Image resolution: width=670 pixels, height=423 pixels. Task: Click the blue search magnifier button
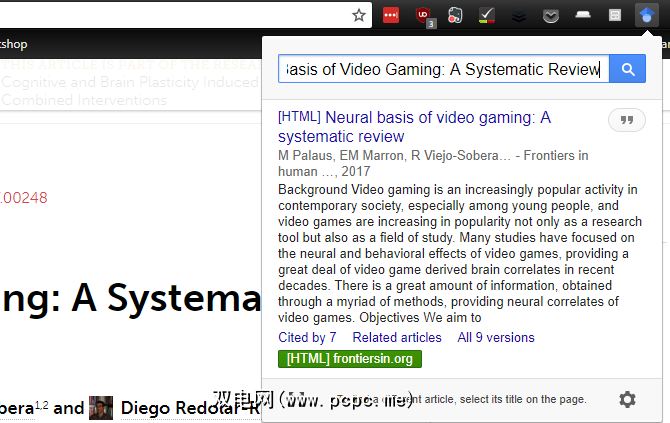[x=627, y=69]
